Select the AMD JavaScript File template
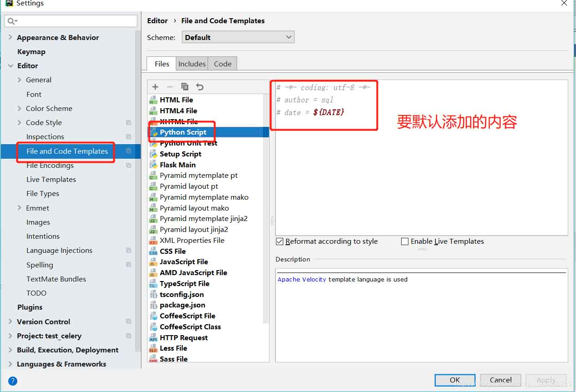 pyautogui.click(x=194, y=272)
